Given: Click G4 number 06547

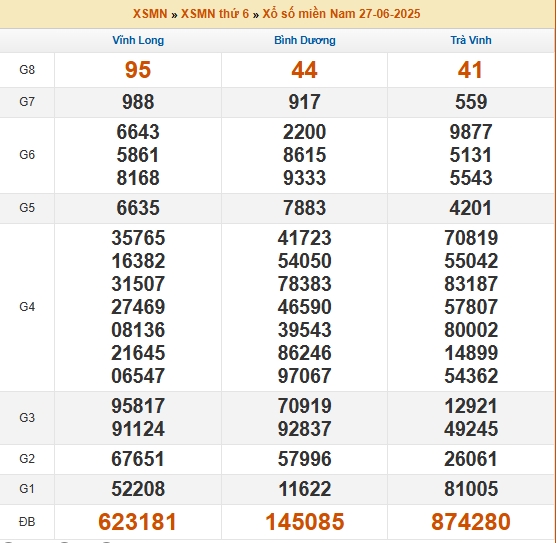Looking at the screenshot, I should click(x=138, y=376).
